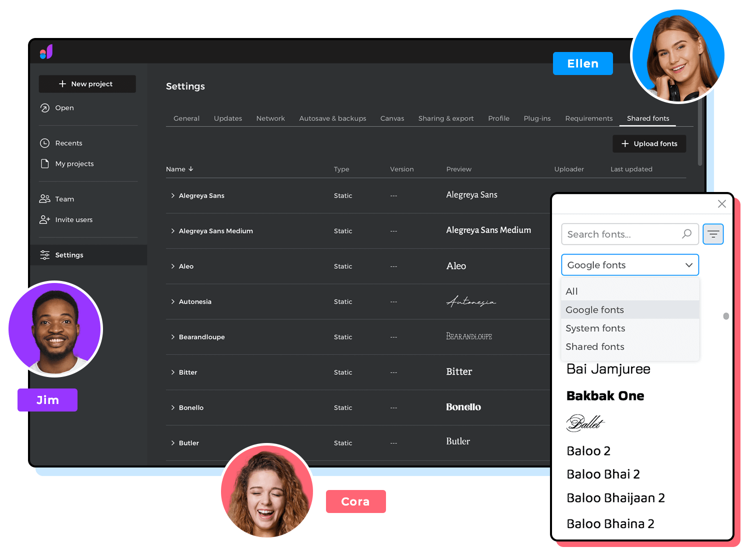The width and height of the screenshot is (750, 560).
Task: Open the Sharing & export tab
Action: (446, 118)
